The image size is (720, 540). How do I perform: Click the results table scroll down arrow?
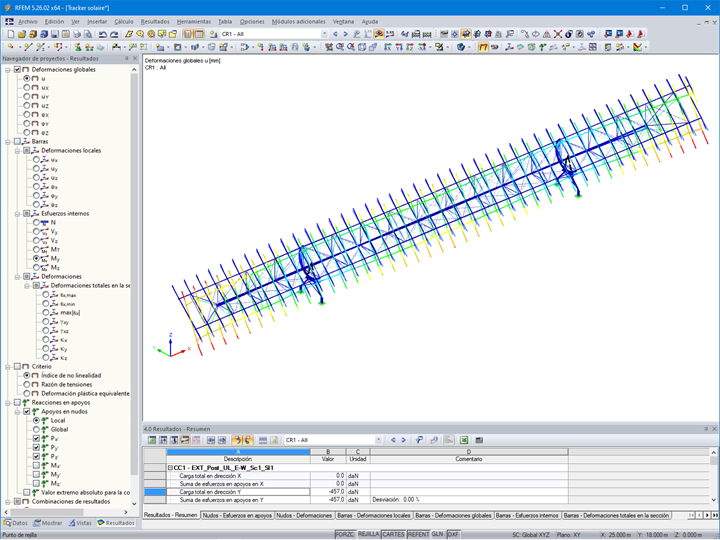tap(714, 500)
